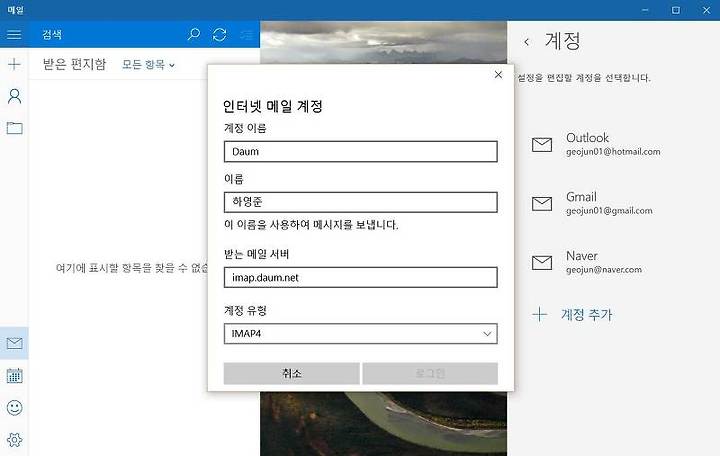Viewport: 720px width, 456px height.
Task: Open accounts via the person icon
Action: click(x=14, y=96)
